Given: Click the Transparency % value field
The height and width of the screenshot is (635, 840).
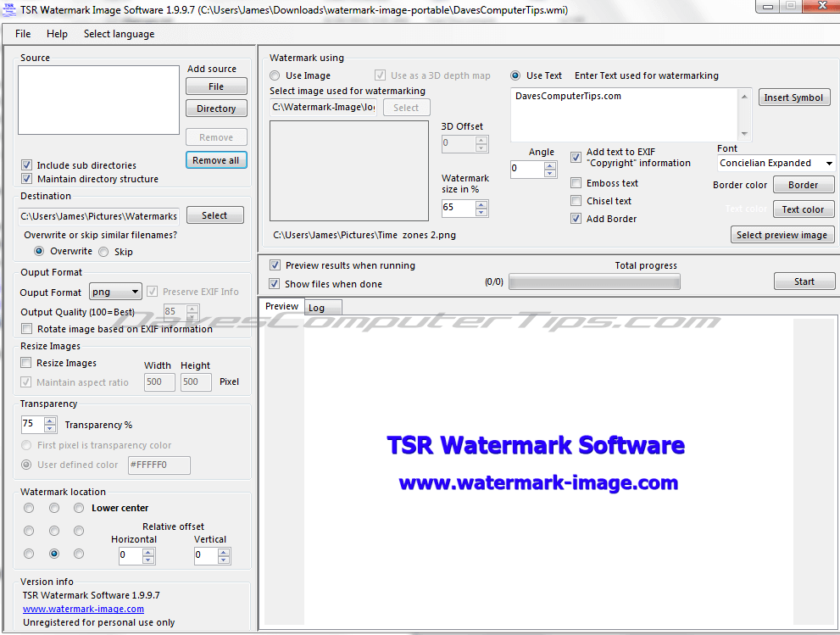Looking at the screenshot, I should [x=33, y=425].
